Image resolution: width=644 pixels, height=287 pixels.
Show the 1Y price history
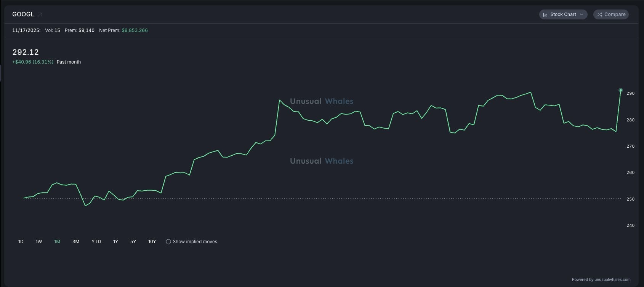(x=115, y=242)
